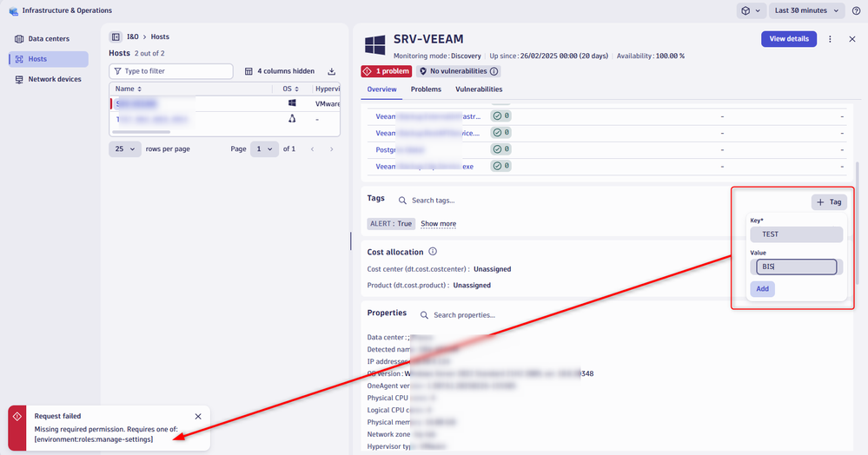Open the three-dot more actions menu
Screen dimensions: 868x455
tap(830, 39)
